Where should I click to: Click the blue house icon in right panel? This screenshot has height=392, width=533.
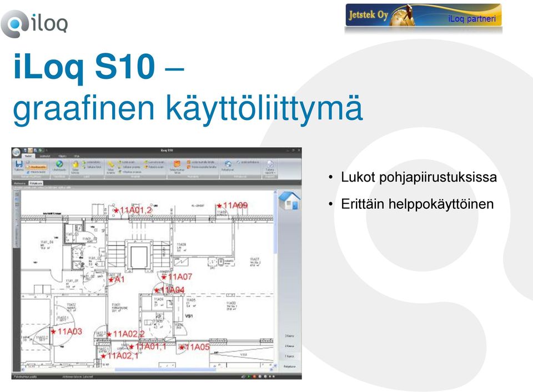pyautogui.click(x=290, y=200)
